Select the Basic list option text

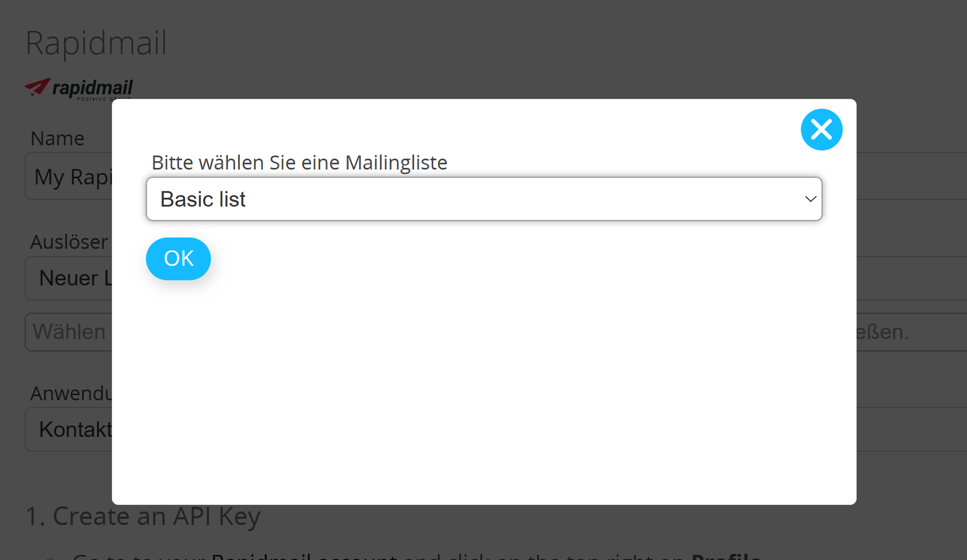point(202,199)
